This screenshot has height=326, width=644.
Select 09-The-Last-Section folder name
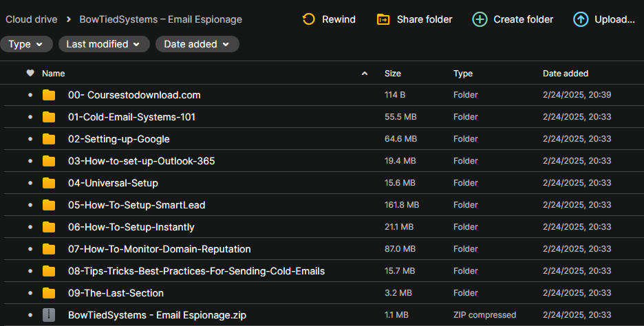pyautogui.click(x=116, y=293)
